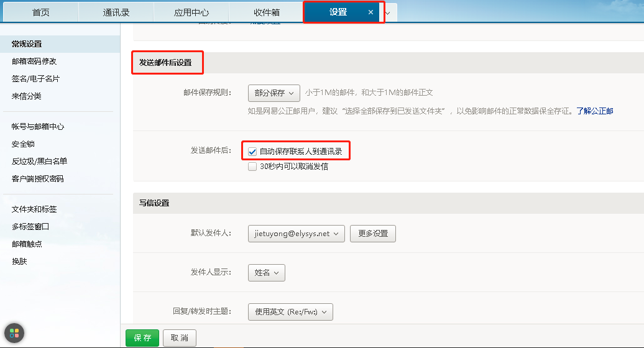Screen dimensions: 644x348
Task: Open 签名/电子名片 settings
Action: pyautogui.click(x=35, y=79)
